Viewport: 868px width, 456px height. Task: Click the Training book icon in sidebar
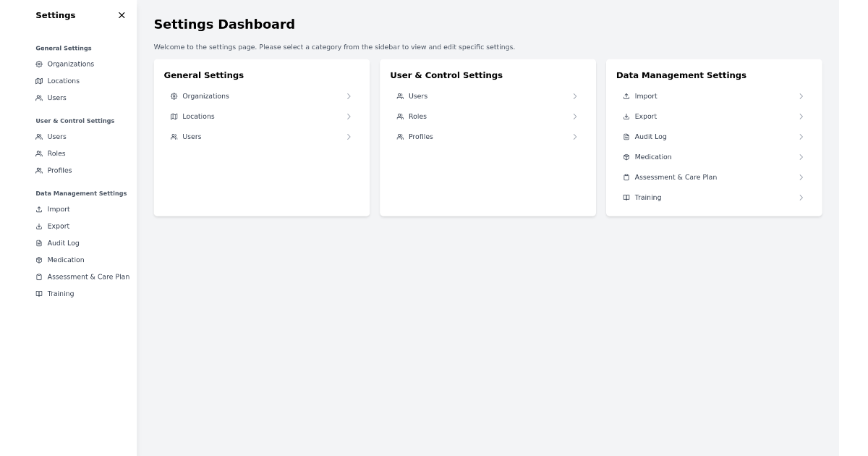[x=38, y=293]
